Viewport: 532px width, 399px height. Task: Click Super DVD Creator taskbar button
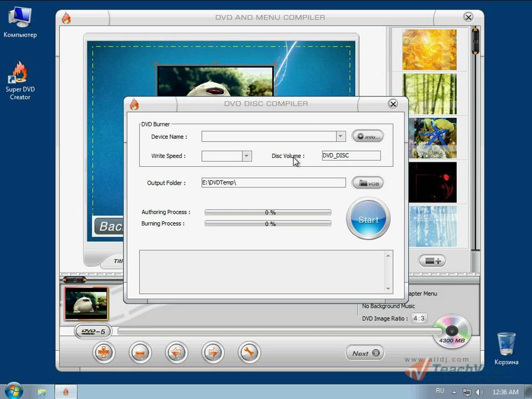pos(66,392)
